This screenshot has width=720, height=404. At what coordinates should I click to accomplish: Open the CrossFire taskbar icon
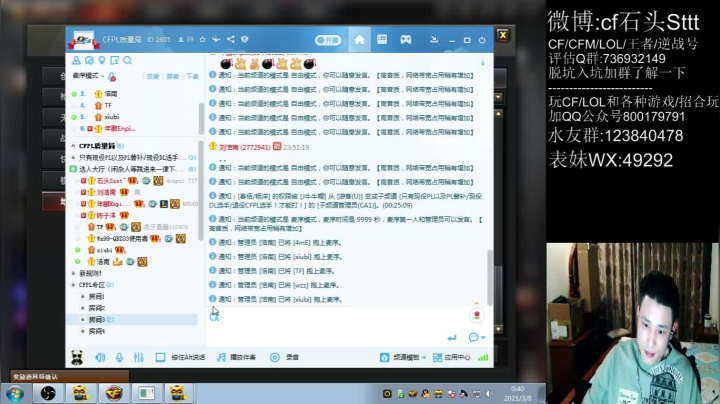pyautogui.click(x=114, y=393)
